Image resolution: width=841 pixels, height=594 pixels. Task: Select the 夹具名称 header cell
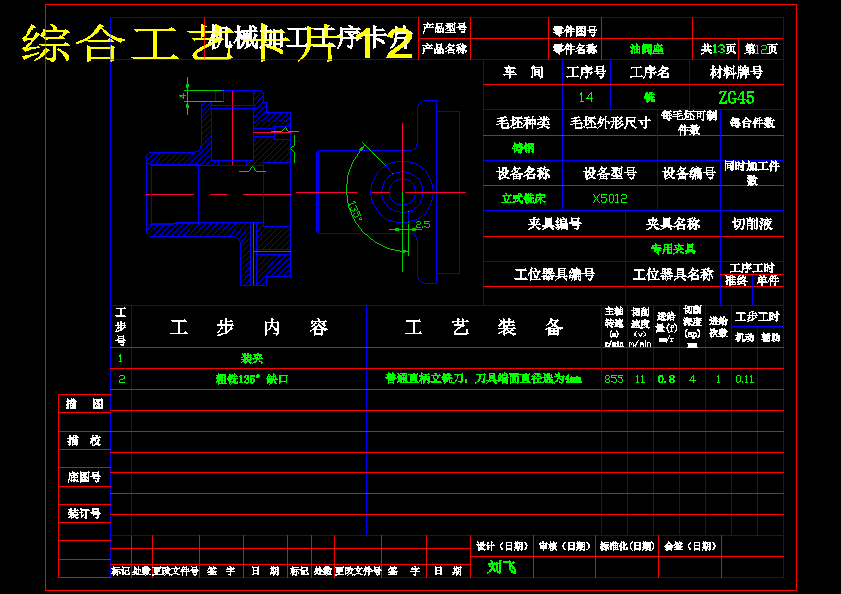pyautogui.click(x=673, y=224)
